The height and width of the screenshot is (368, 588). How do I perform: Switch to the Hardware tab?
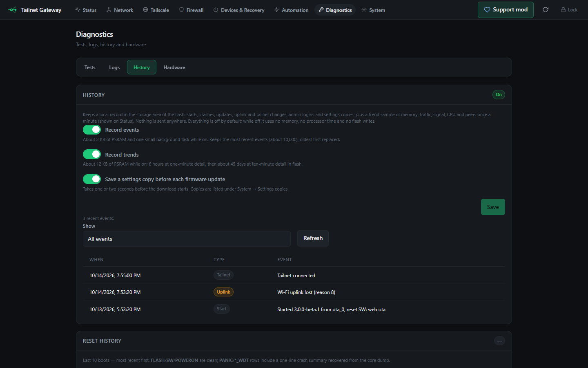point(174,67)
